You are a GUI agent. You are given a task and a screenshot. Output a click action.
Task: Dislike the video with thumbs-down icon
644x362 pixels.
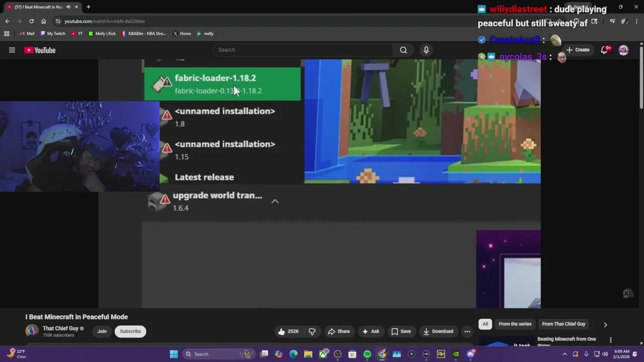(x=312, y=331)
